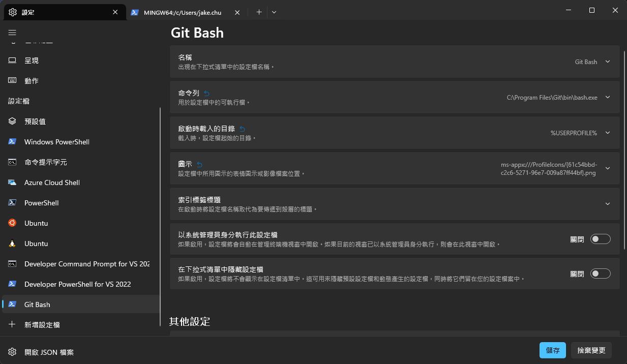Image resolution: width=627 pixels, height=364 pixels.
Task: Click the 其他設定 section heading
Action: coord(190,321)
